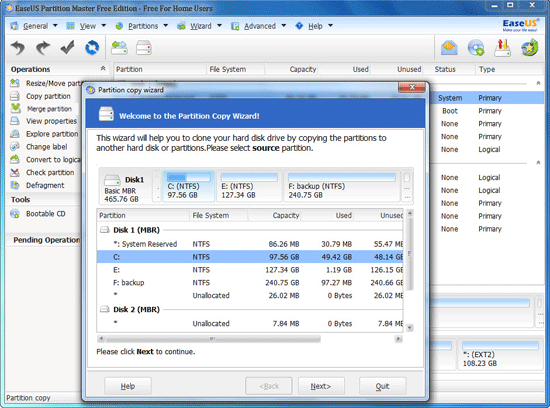Click Status column header in main window
The image size is (550, 408).
449,69
